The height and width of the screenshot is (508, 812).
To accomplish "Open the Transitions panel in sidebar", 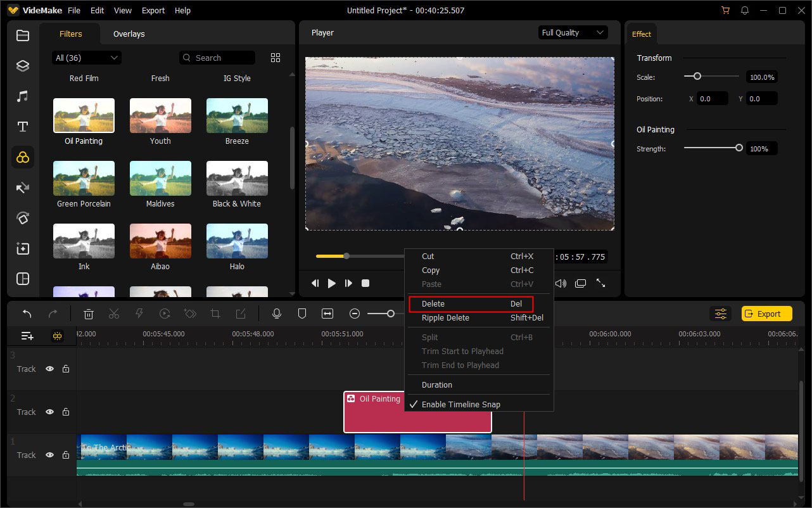I will pyautogui.click(x=23, y=188).
